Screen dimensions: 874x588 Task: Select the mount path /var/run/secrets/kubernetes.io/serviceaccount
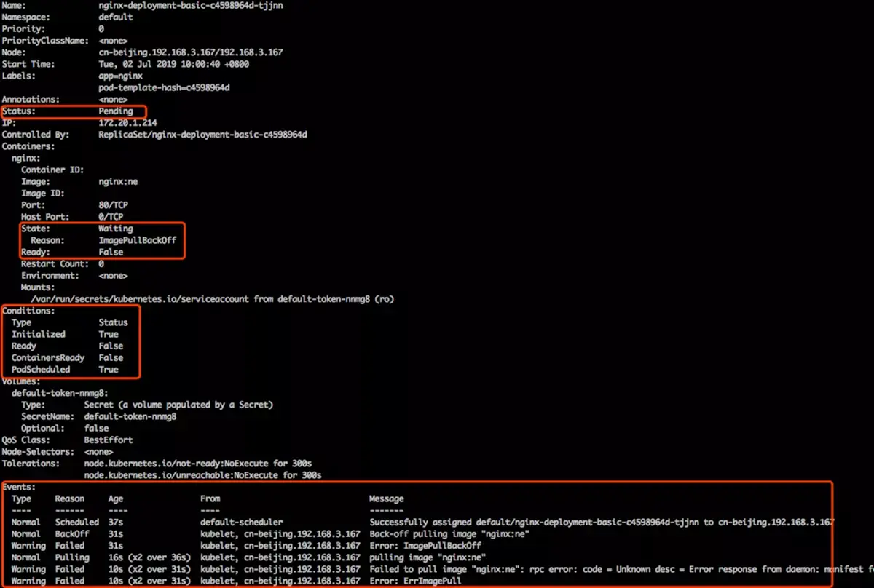(x=140, y=299)
